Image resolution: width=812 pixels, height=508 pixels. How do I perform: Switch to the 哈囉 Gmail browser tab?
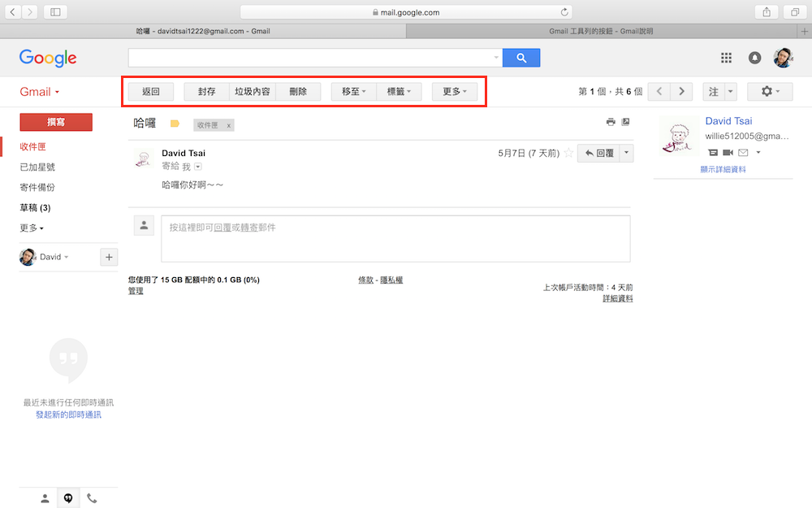pos(203,31)
